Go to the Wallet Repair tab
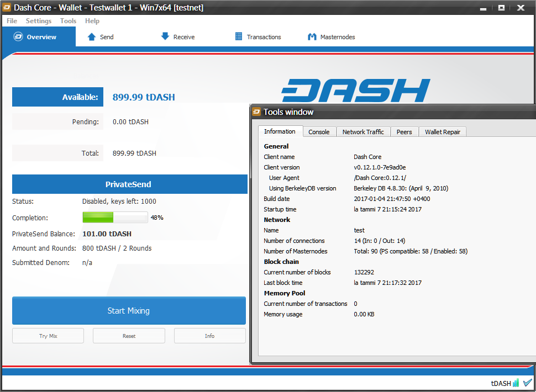 pyautogui.click(x=443, y=132)
